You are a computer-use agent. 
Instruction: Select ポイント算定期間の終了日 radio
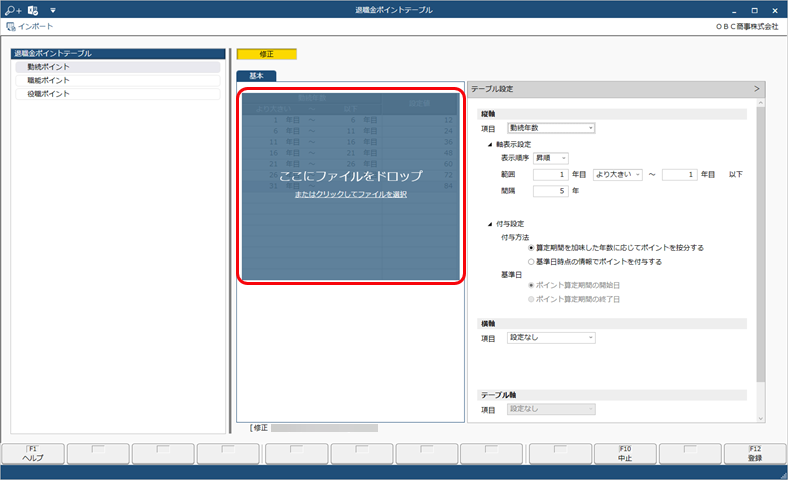point(531,300)
